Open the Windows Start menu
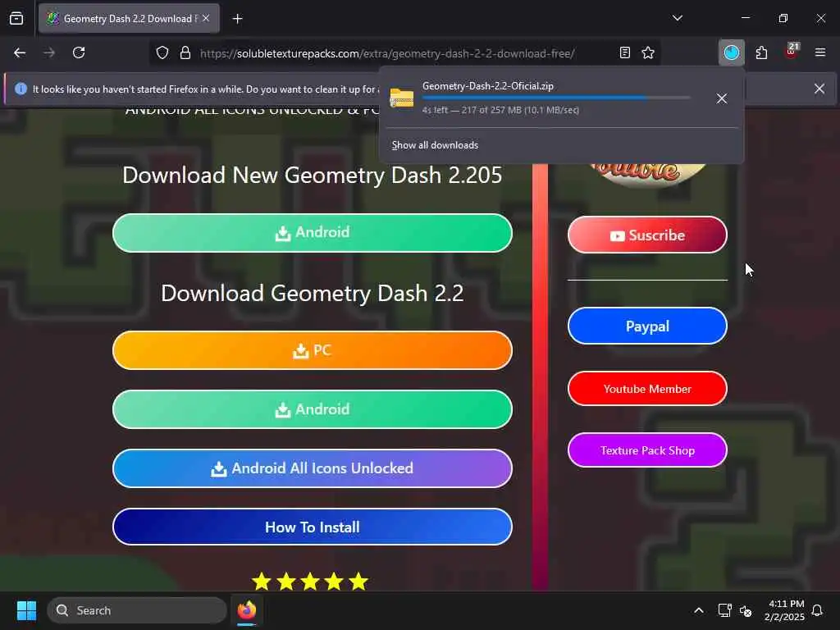The width and height of the screenshot is (840, 630). (26, 610)
